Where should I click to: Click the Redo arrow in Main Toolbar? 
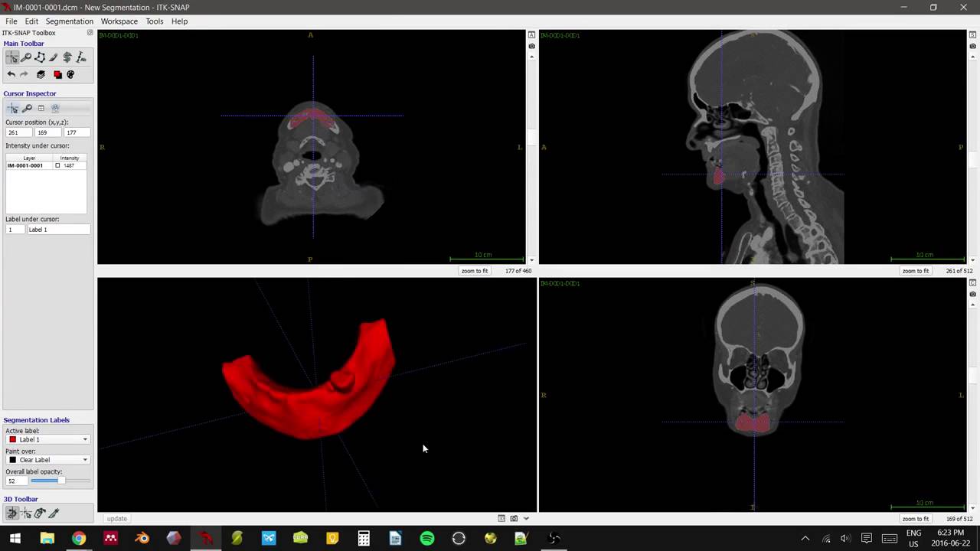(24, 74)
